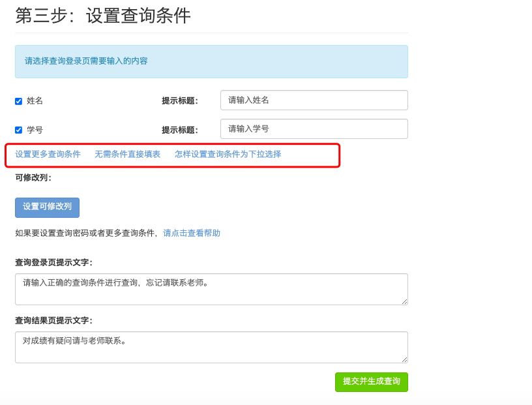
Task: Click the 查询登录页提示文字 label
Action: click(54, 262)
